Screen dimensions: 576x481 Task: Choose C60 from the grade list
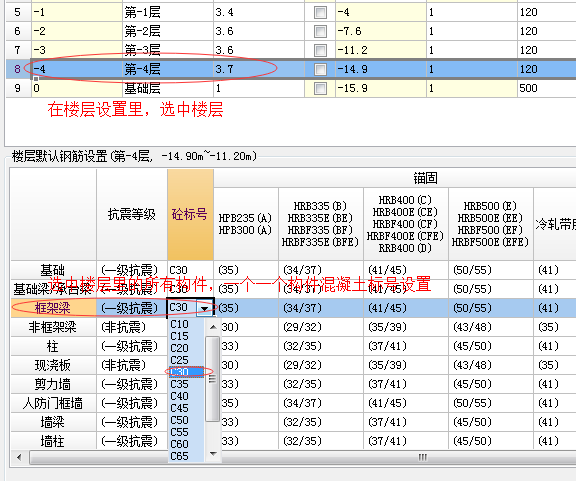tap(186, 444)
